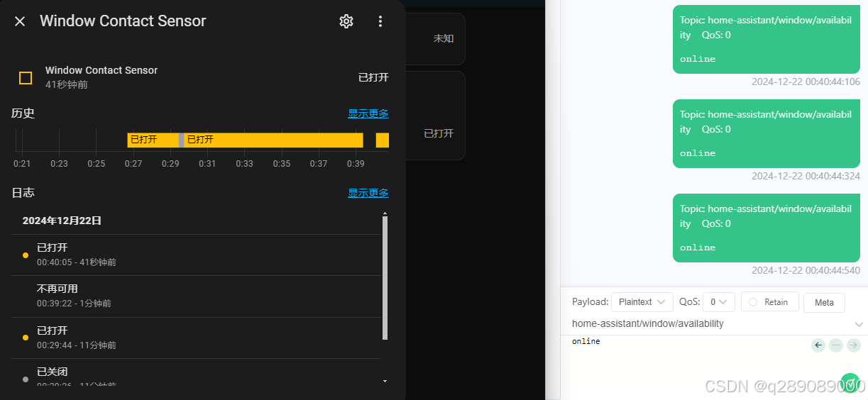This screenshot has width=868, height=400.
Task: Click the history 显示更多 link
Action: pos(368,113)
